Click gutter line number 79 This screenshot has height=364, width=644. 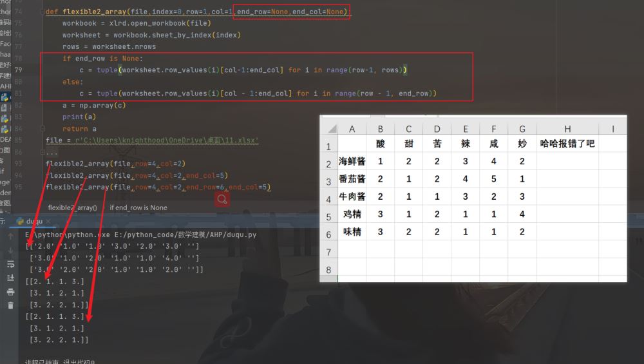pyautogui.click(x=18, y=70)
